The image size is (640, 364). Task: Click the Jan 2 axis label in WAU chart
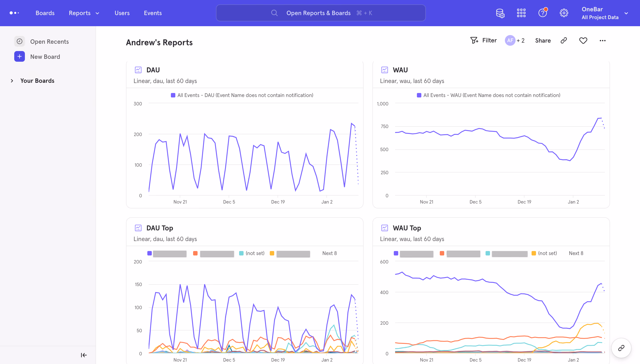pos(573,202)
